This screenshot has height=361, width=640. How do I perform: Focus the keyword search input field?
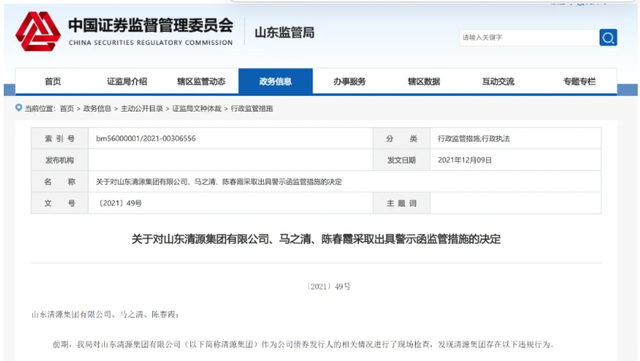click(529, 38)
